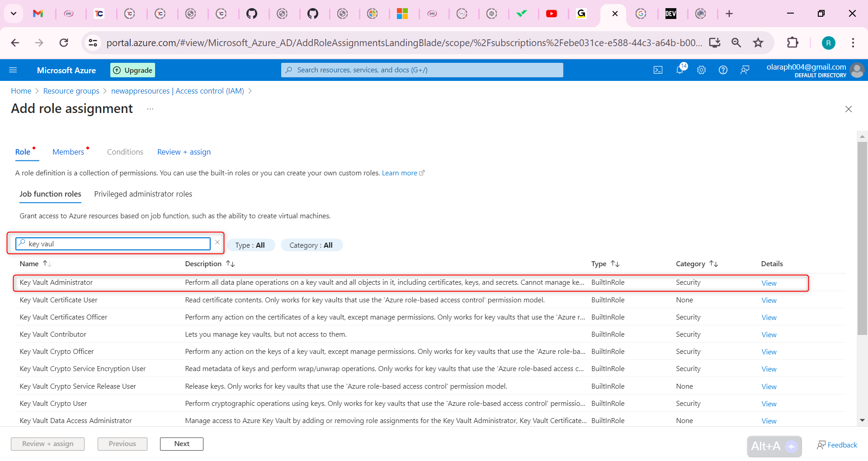Open the browser extensions puzzle icon

(x=793, y=42)
